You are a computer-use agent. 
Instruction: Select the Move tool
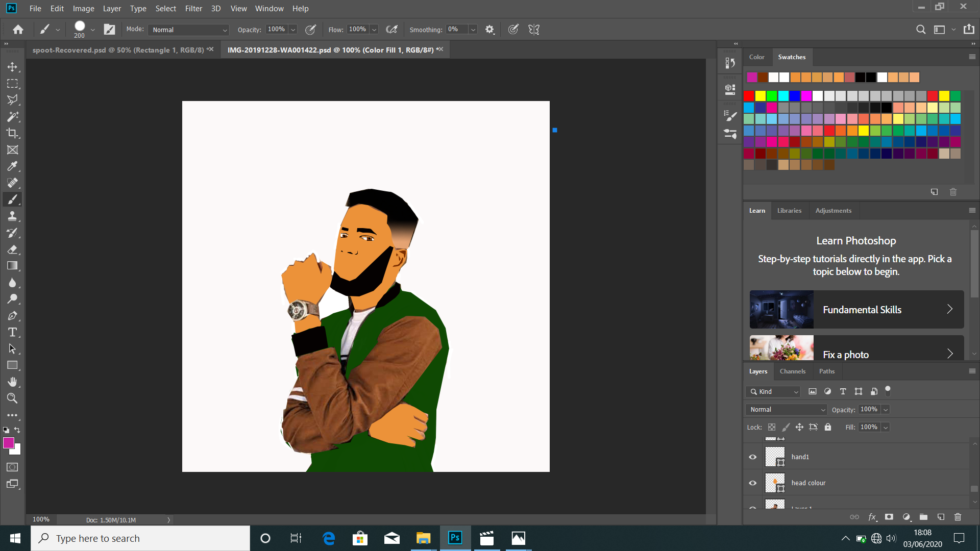coord(12,67)
